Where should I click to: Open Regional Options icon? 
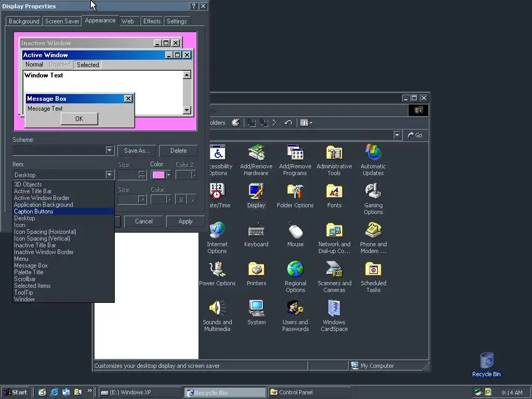coord(295,277)
